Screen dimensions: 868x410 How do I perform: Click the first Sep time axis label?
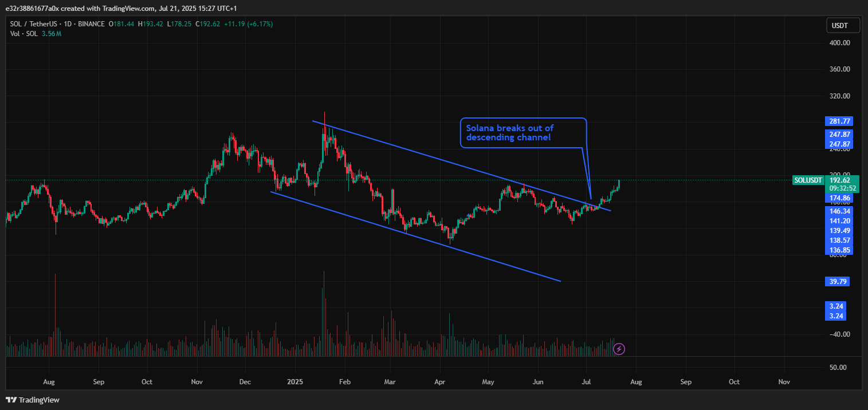tap(99, 381)
